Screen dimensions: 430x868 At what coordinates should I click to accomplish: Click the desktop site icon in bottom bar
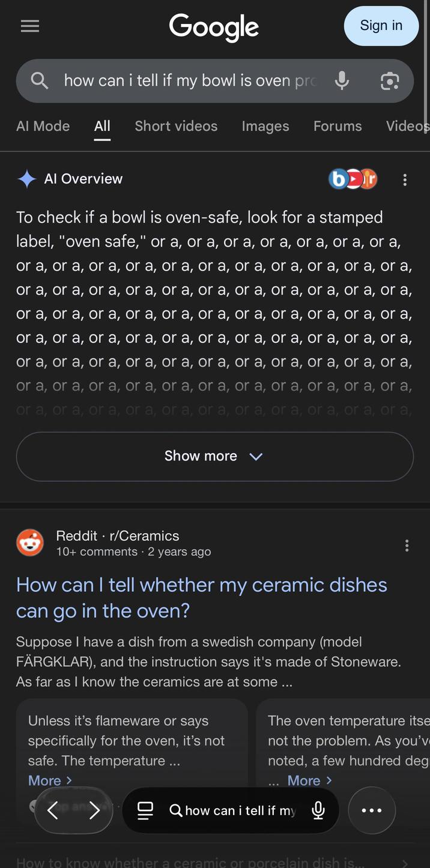tap(145, 810)
